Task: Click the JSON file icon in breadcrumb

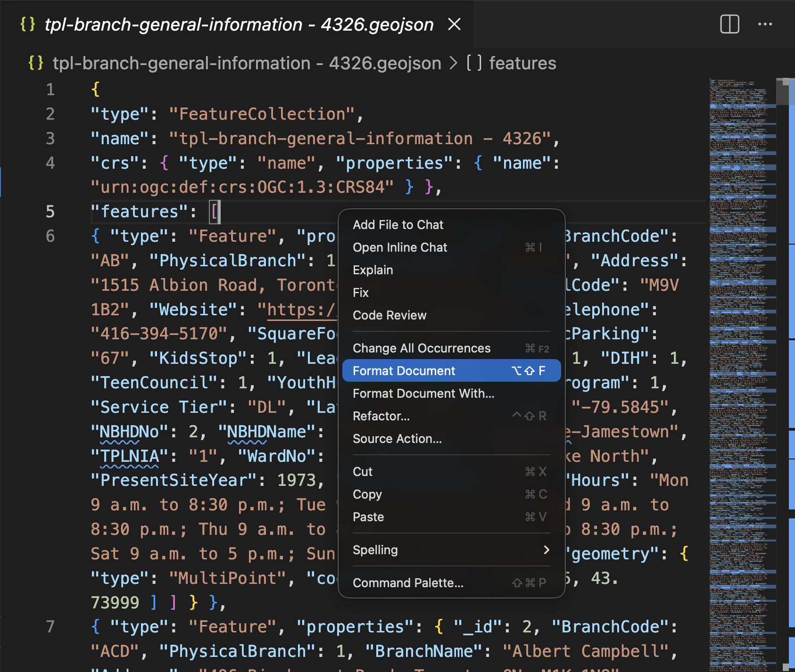Action: coord(36,63)
